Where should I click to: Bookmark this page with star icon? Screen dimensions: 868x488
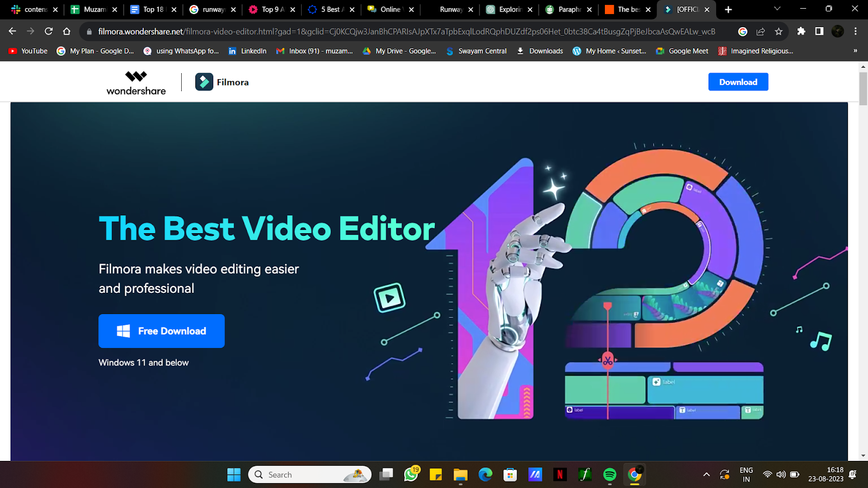tap(778, 31)
